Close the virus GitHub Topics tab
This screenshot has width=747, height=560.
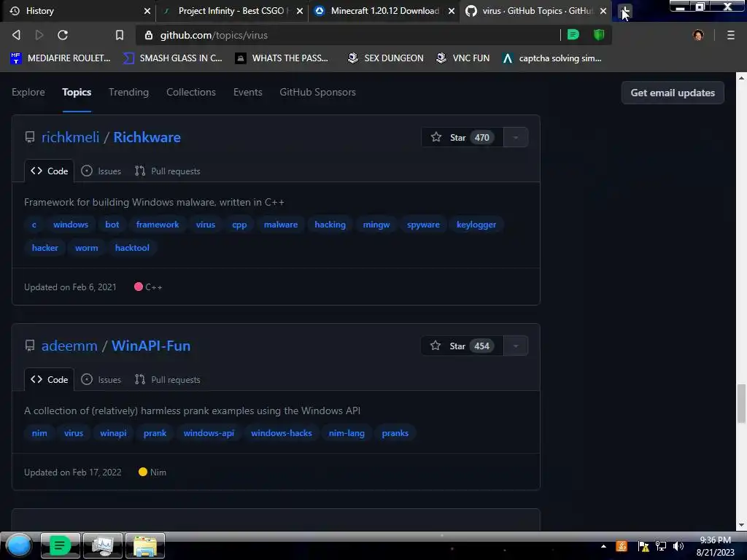pos(603,11)
